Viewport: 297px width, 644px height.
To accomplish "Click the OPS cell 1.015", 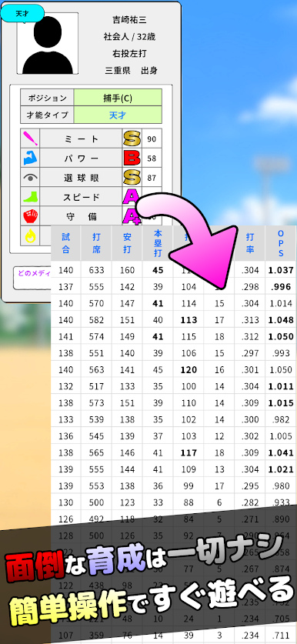I will tap(281, 403).
